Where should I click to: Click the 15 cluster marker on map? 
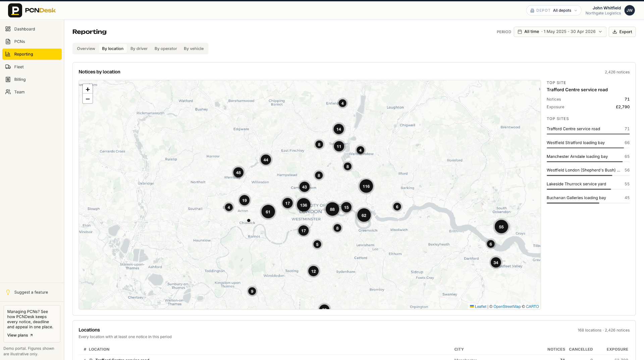[346, 207]
